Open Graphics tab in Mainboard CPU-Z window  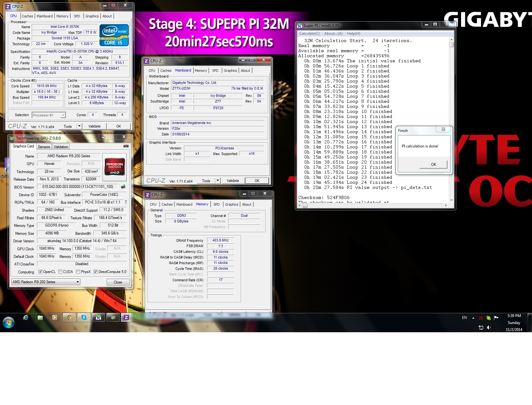(230, 71)
